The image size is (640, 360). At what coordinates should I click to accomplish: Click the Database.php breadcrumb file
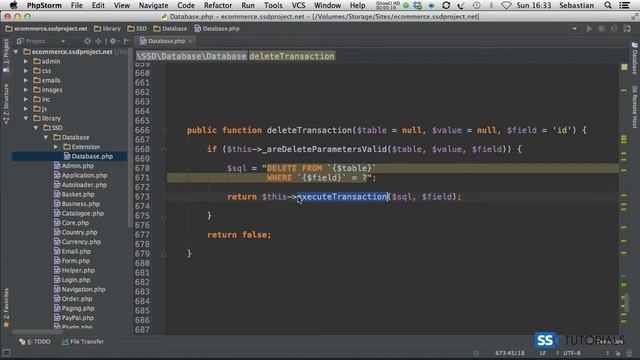point(217,29)
